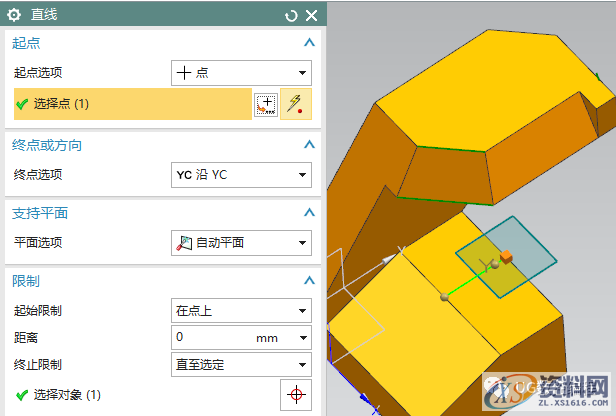Click the 起点 section title
Viewport: 616px width, 416px height.
tap(26, 43)
